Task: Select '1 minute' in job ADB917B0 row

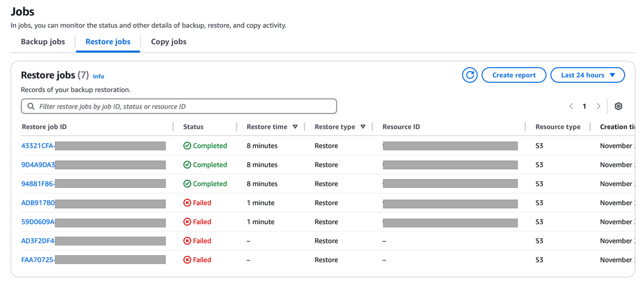Action: 260,203
